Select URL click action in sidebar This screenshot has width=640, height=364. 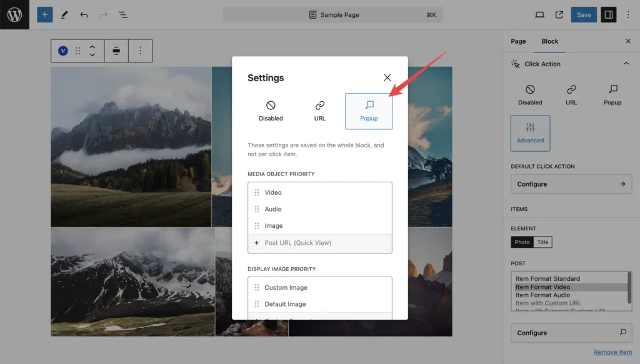[x=571, y=95]
